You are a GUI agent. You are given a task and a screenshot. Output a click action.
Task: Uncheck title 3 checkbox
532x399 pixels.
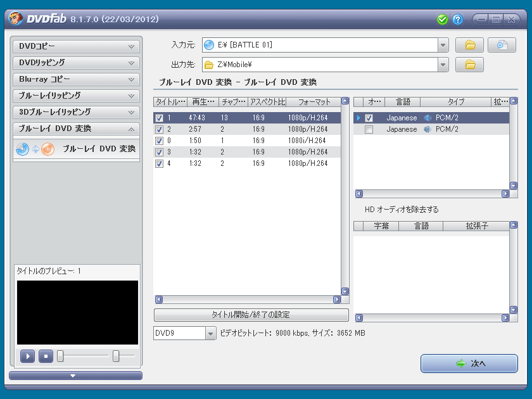(159, 152)
